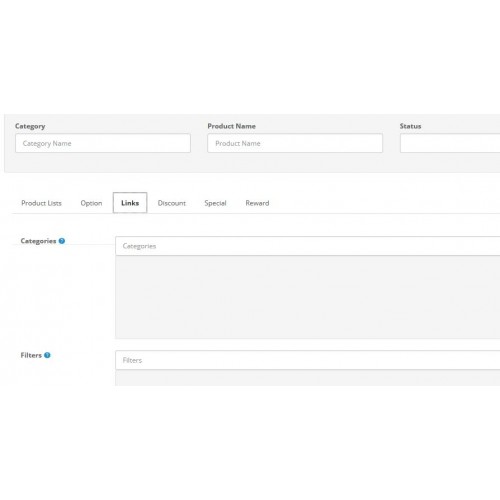
Task: Click the Filters autocomplete input
Action: pyautogui.click(x=308, y=360)
